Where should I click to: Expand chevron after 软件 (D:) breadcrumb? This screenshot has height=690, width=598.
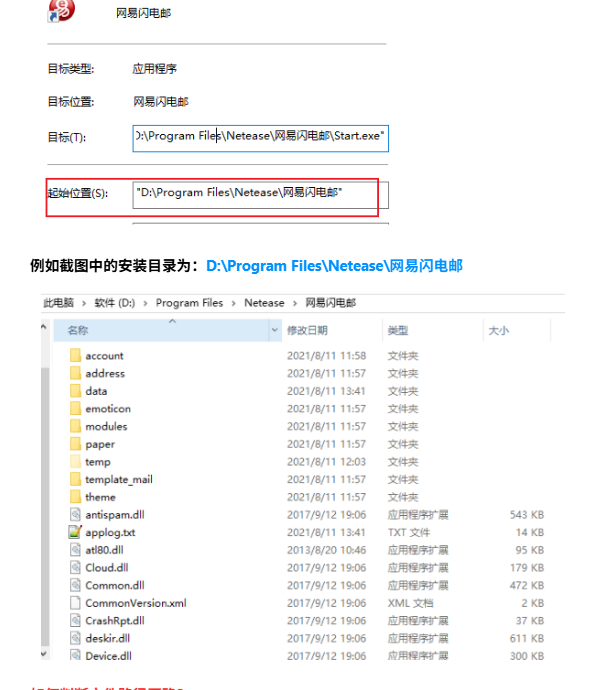[145, 303]
